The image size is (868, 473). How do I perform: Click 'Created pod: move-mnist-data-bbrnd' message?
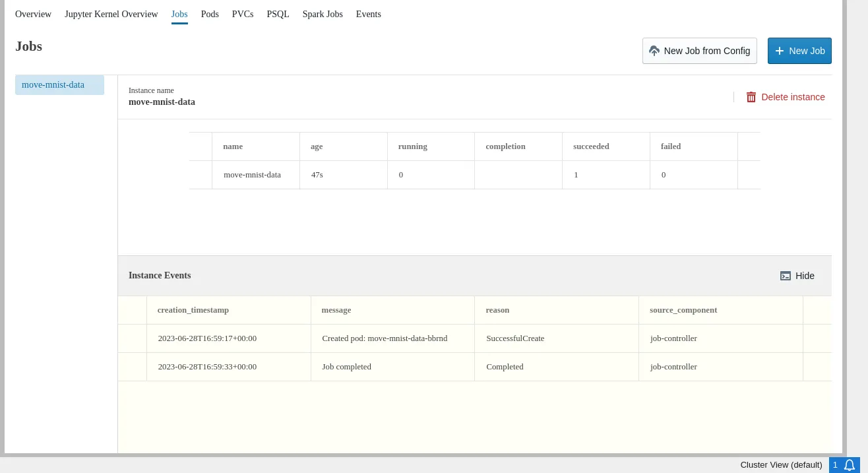click(x=385, y=338)
